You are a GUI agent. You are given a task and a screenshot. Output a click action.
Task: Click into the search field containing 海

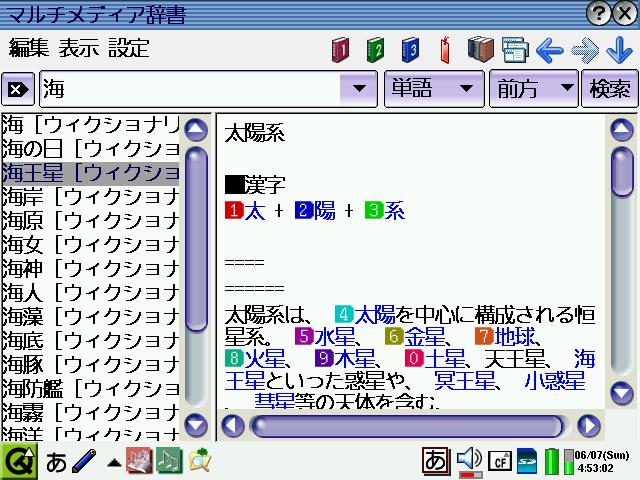tap(190, 89)
